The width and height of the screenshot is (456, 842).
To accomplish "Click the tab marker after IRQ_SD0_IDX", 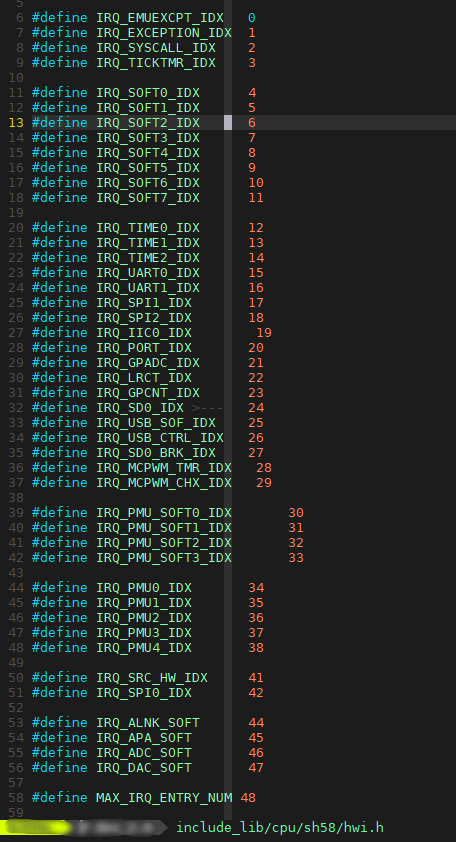I will (207, 408).
